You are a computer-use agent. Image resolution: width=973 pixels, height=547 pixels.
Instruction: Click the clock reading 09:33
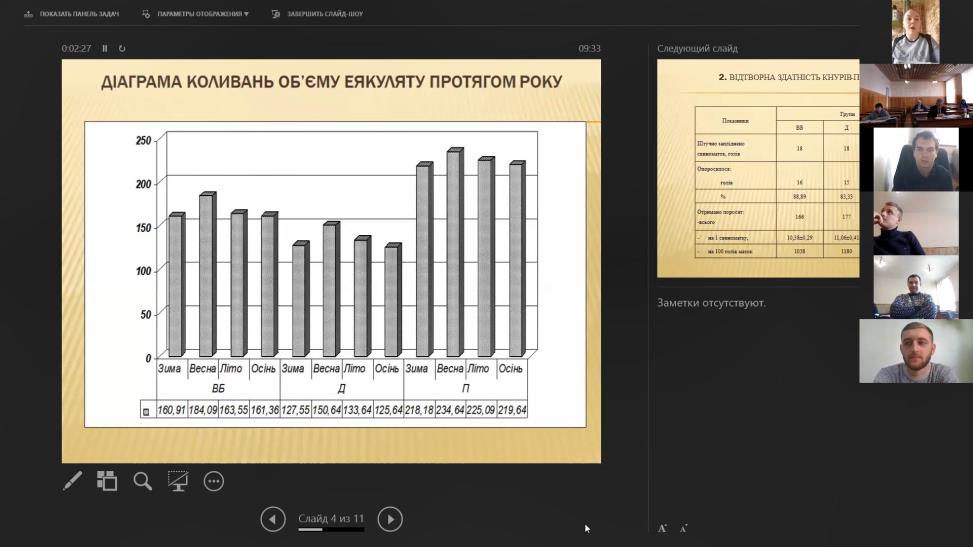tap(590, 48)
